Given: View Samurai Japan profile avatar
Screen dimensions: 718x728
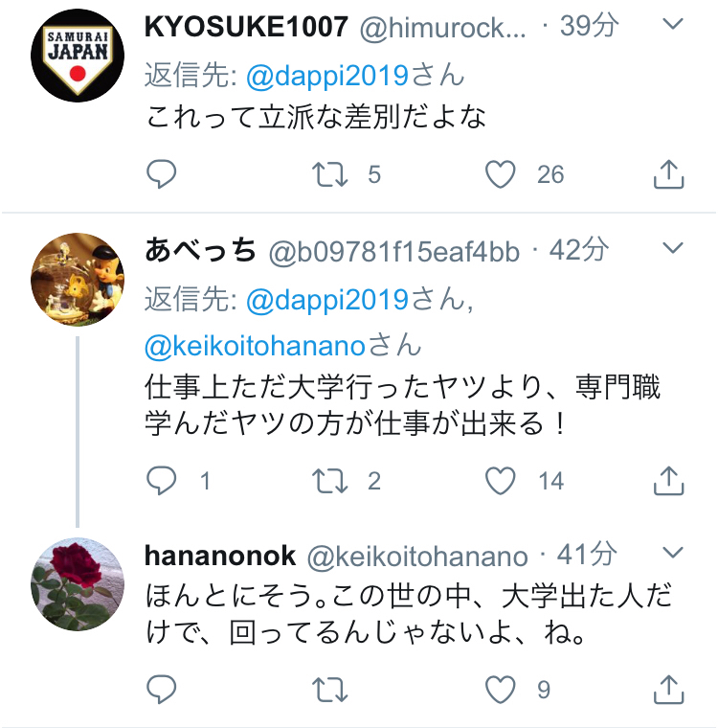Looking at the screenshot, I should [x=78, y=56].
